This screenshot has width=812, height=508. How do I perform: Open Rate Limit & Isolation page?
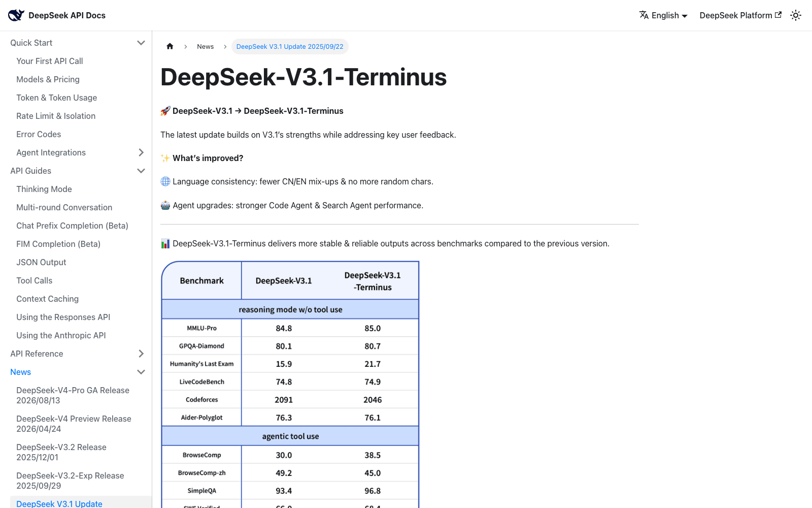pyautogui.click(x=56, y=116)
